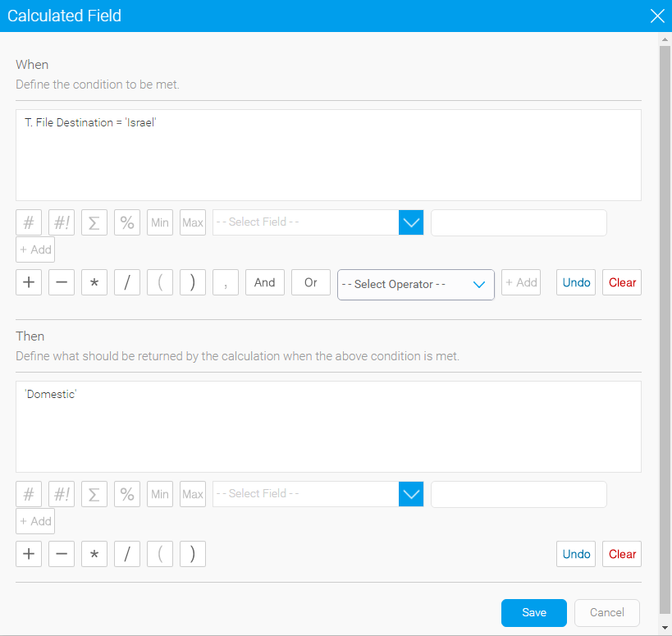Insert divide slash in Then section

(x=127, y=554)
